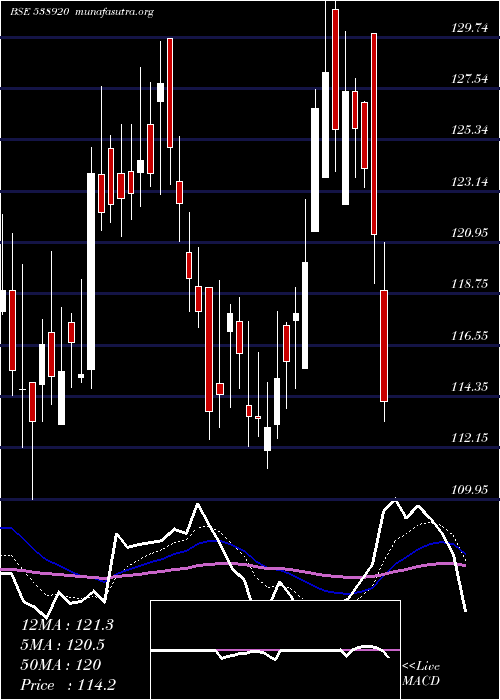Screen dimensions: 500x700
Task: Open the Live MACD inset panel
Action: click(275, 650)
